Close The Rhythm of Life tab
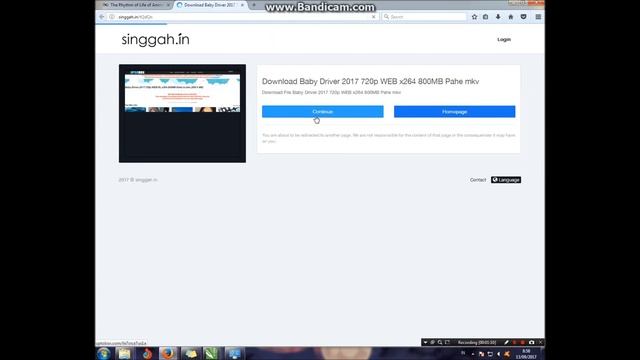 168,5
